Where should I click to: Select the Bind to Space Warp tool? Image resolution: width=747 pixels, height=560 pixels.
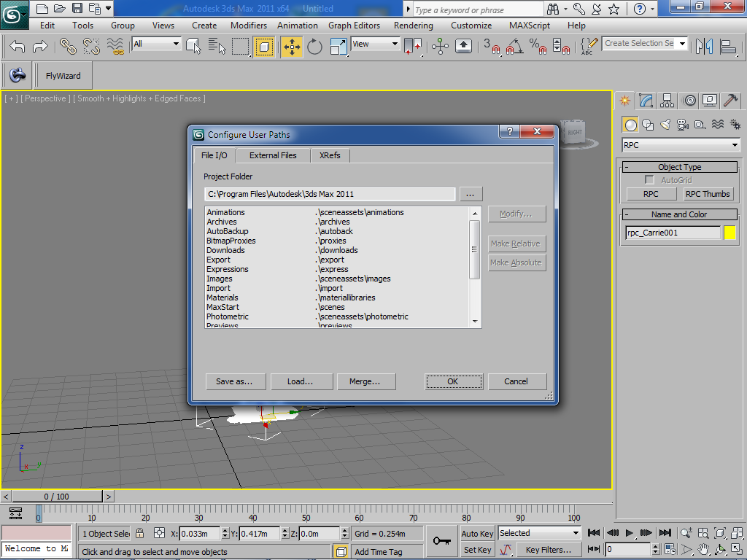115,46
